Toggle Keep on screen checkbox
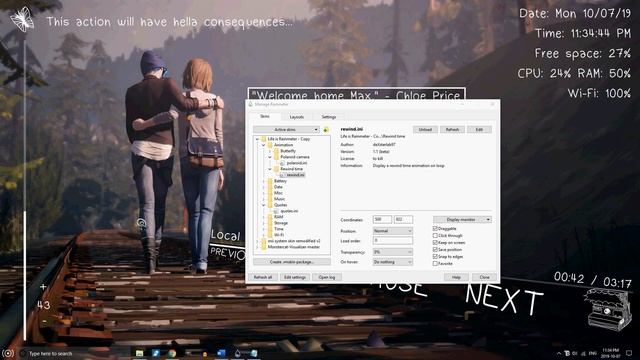640x360 pixels. click(435, 242)
